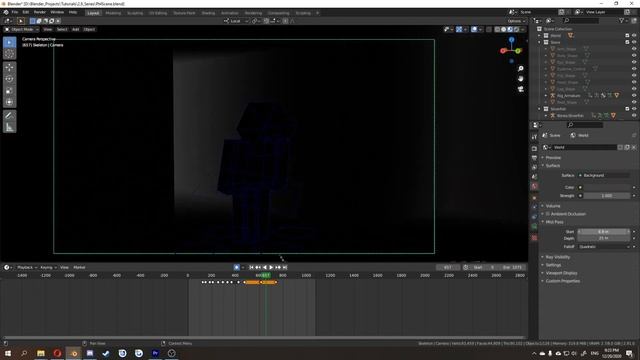Open the View Layer properties tab
Screen dimensions: 640x360
(534, 167)
